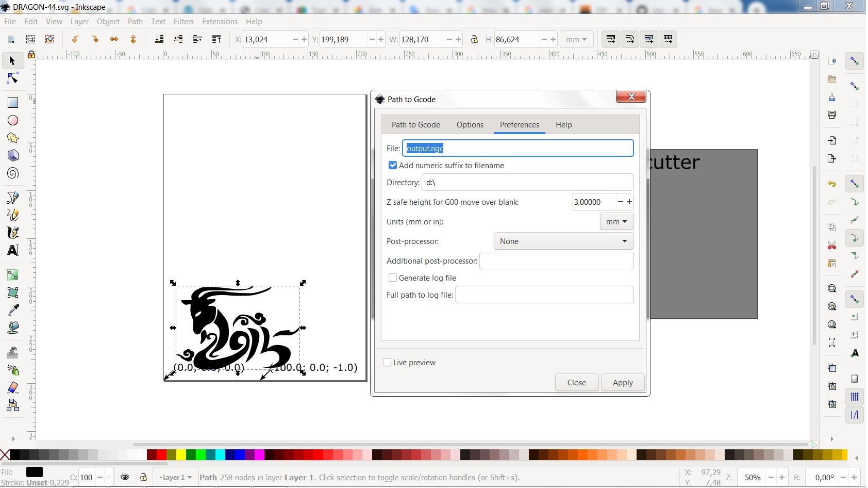Select the Ellipse tool
This screenshot has width=868, height=488.
tap(13, 120)
